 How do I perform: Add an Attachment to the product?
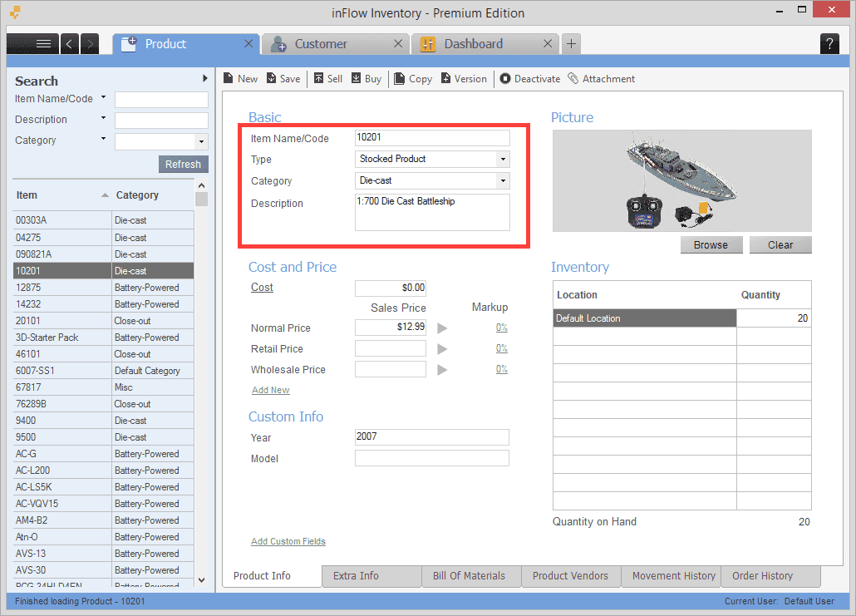coord(601,78)
